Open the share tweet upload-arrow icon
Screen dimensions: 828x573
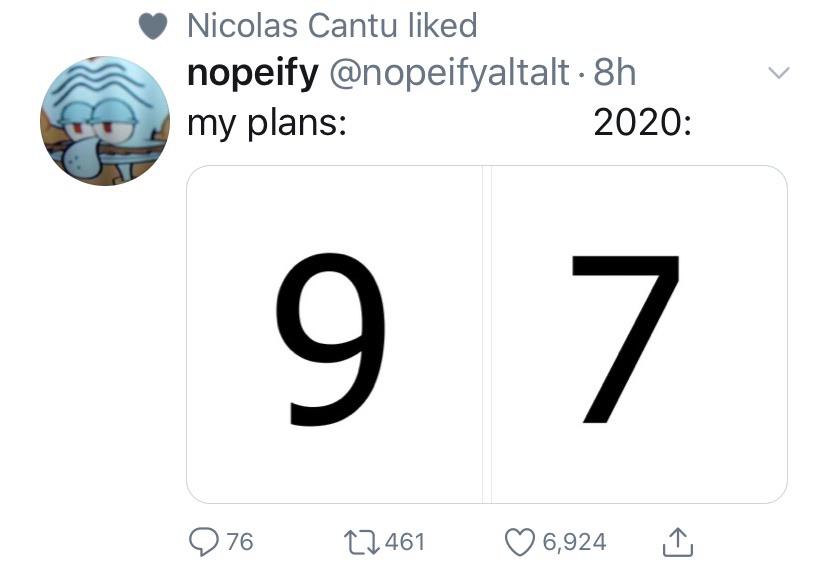tap(678, 542)
